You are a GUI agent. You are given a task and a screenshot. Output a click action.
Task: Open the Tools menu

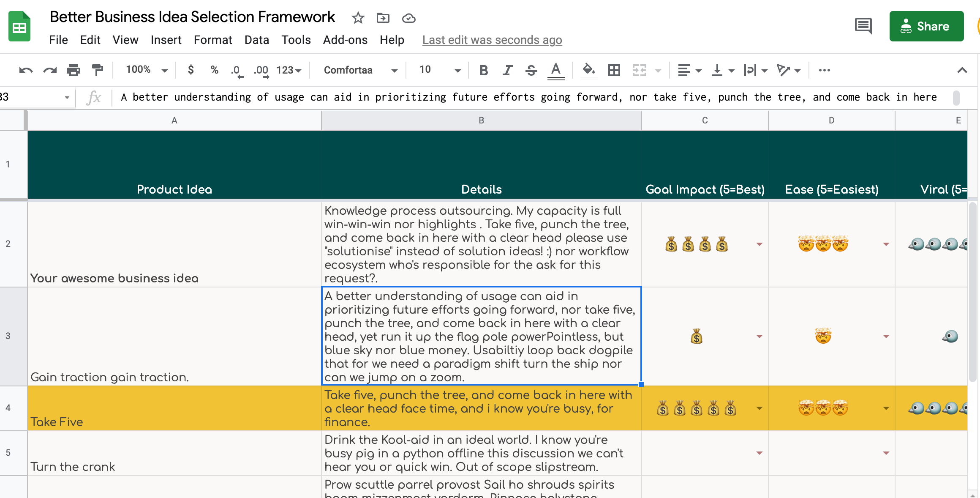tap(296, 40)
